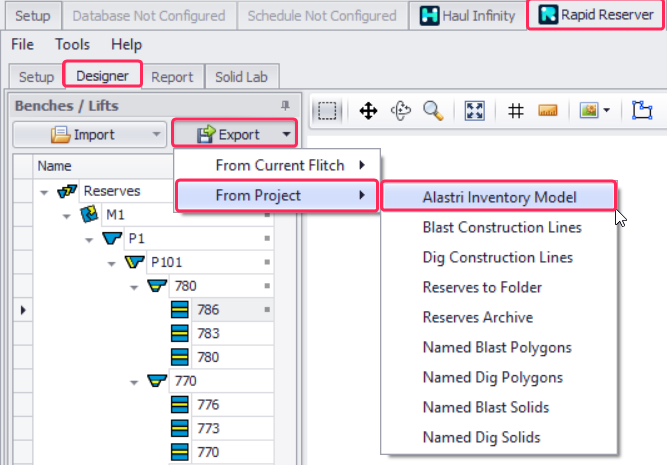Screen dimensions: 667x465
Task: Open the From Project submenu
Action: [x=276, y=195]
